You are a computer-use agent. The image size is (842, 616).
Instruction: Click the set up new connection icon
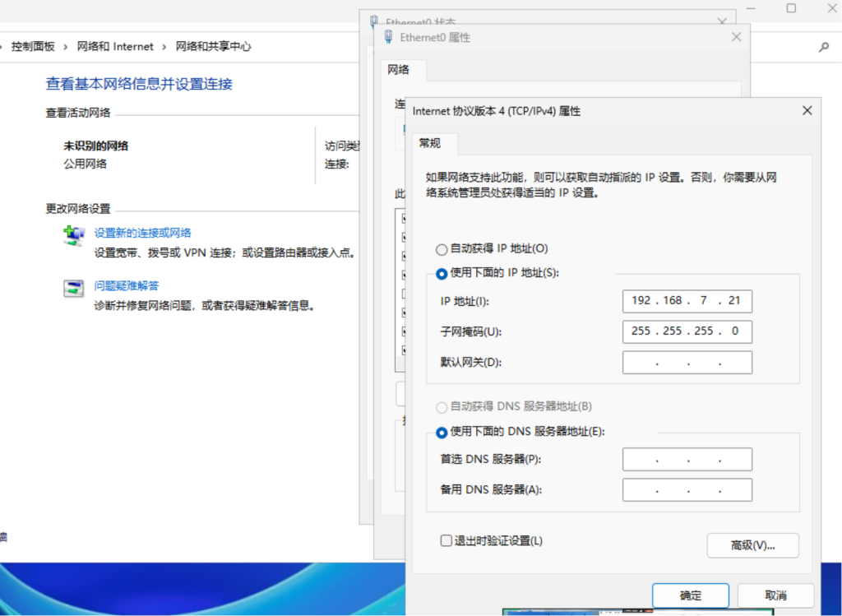74,235
